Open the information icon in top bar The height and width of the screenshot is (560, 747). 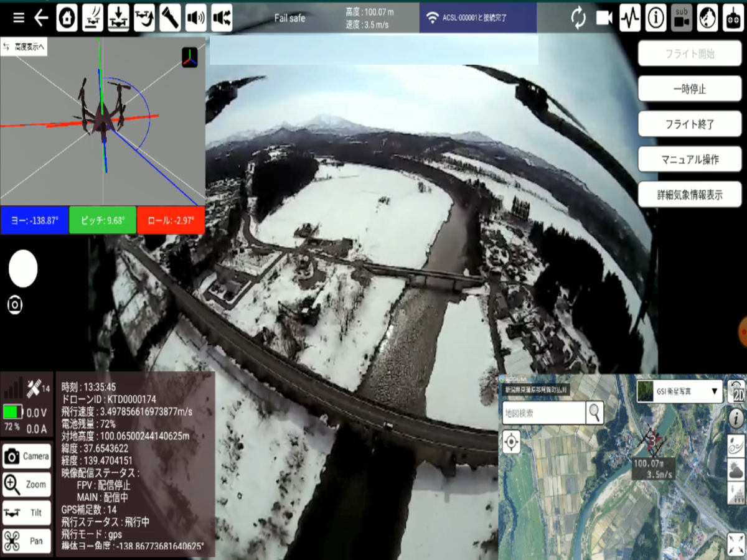[x=655, y=18]
